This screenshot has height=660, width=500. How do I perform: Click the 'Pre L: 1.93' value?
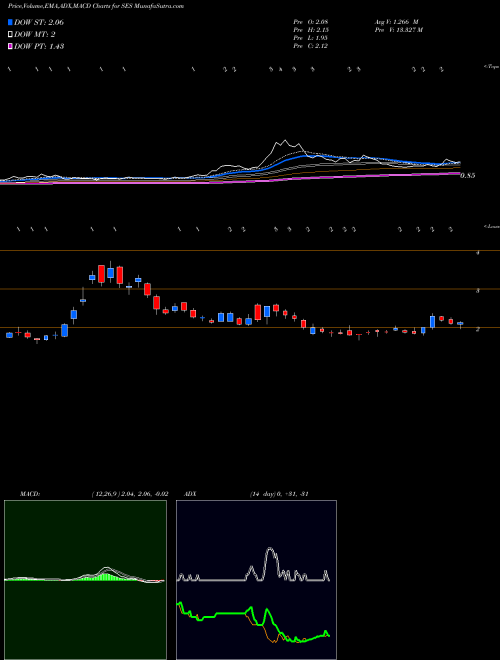pos(311,38)
